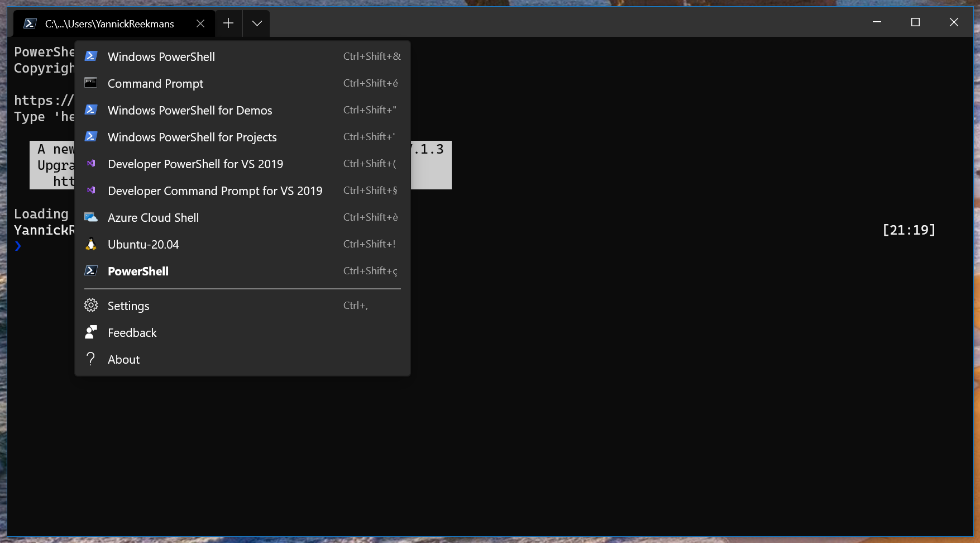Maximize the Windows Terminal window
The image size is (980, 543).
(x=915, y=22)
